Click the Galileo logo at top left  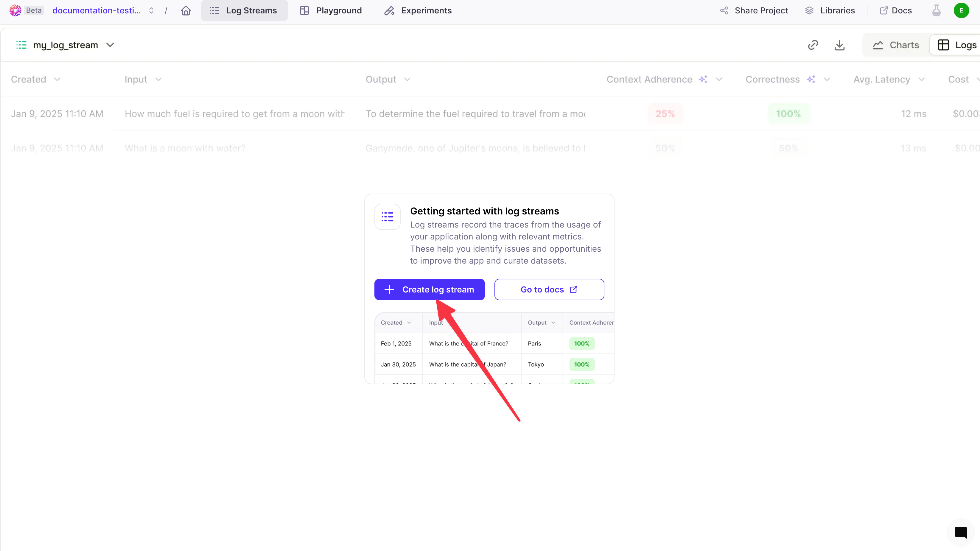coord(15,11)
